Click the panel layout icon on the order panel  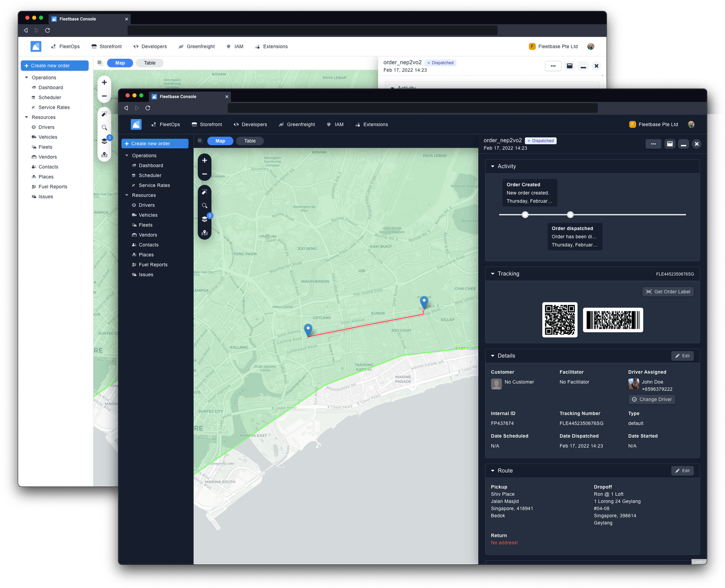coord(670,144)
